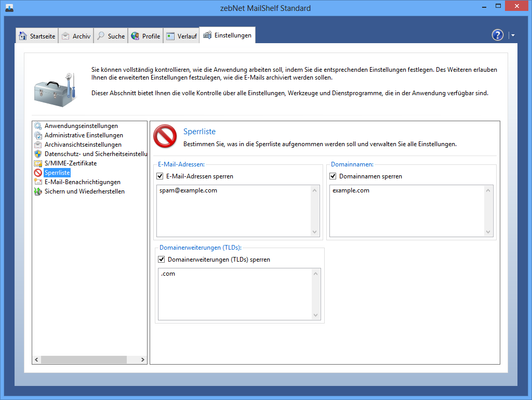The width and height of the screenshot is (532, 400).
Task: Switch to the Archiv tab
Action: (x=76, y=36)
